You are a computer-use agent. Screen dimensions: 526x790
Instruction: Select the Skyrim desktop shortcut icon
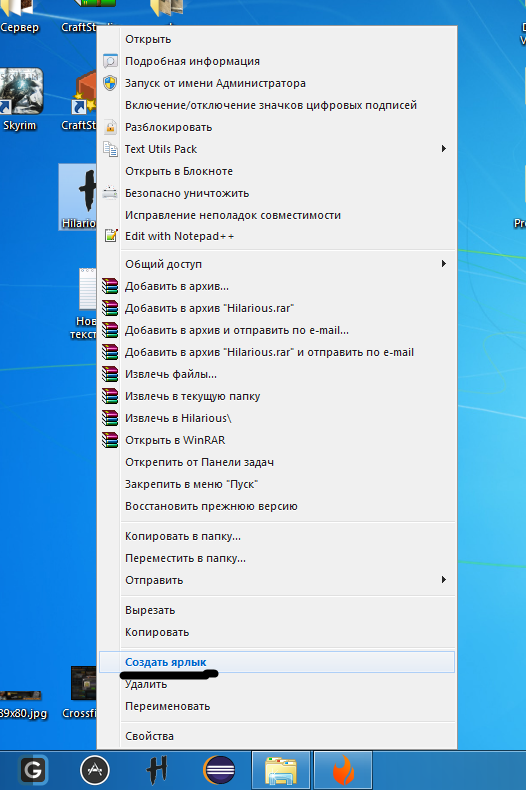pyautogui.click(x=21, y=91)
